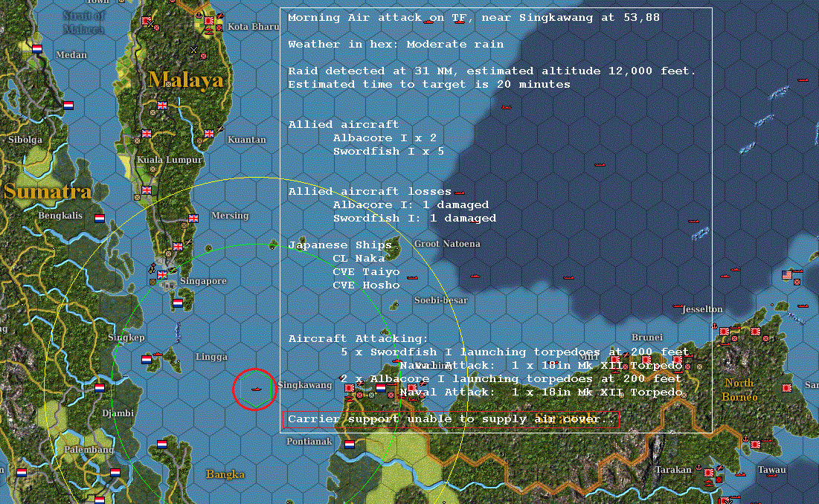Click the Japanese flag base below Jesselton
Screen dimensions: 819x504
[x=725, y=332]
